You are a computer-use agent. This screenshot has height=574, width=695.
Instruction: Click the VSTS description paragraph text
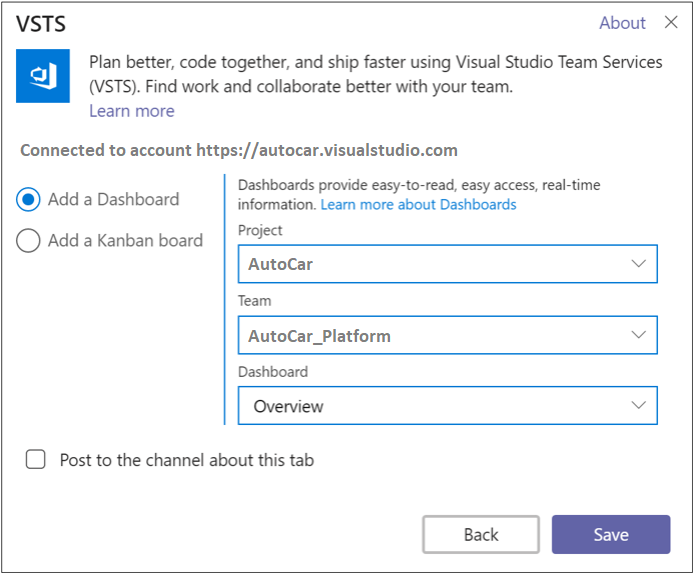pos(375,74)
